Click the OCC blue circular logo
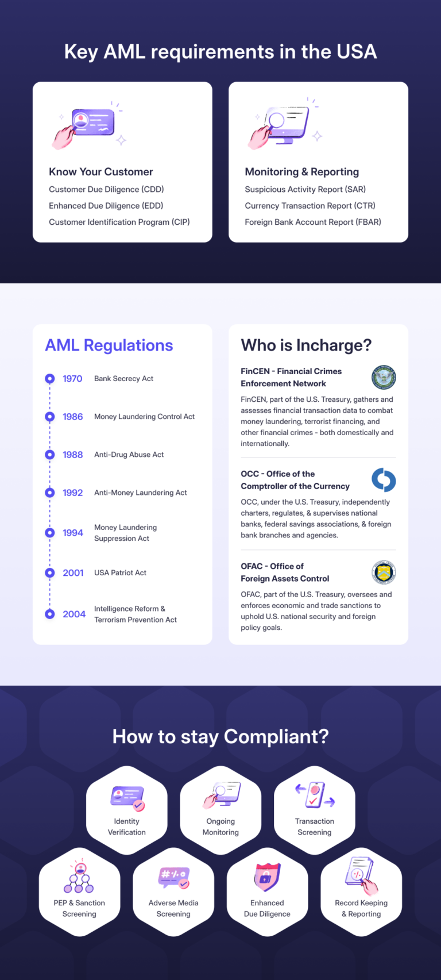 (384, 480)
